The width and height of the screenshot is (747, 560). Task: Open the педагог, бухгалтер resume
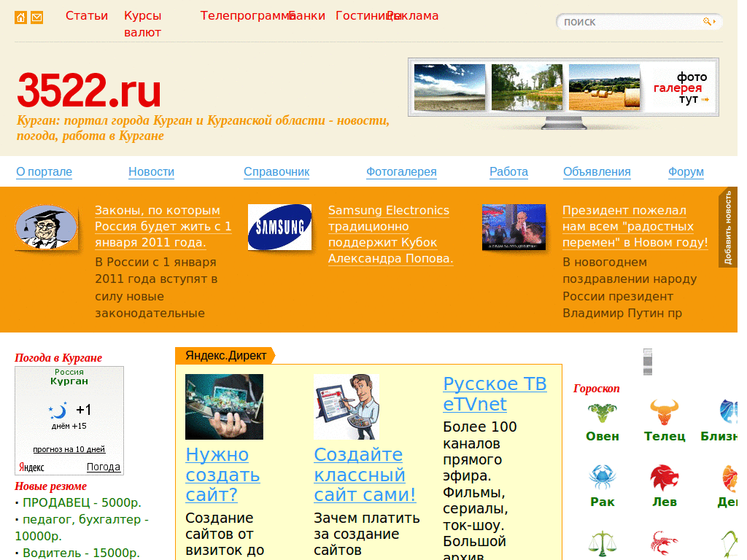tap(82, 528)
